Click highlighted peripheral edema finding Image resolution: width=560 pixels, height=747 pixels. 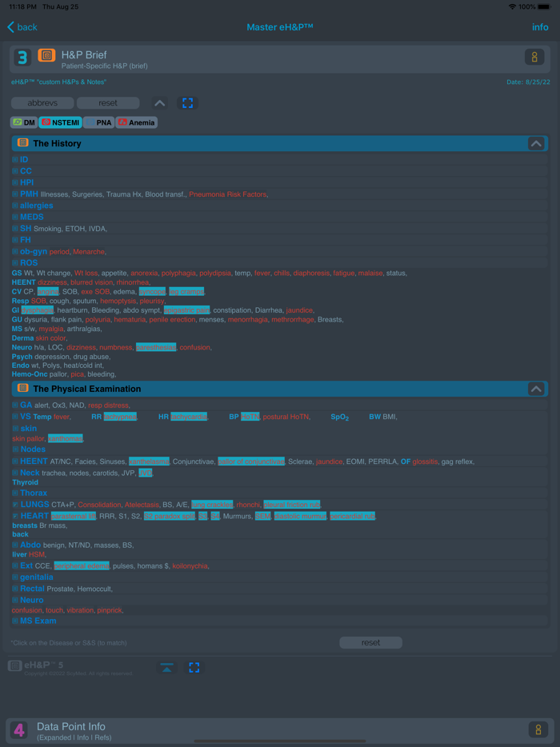point(82,565)
